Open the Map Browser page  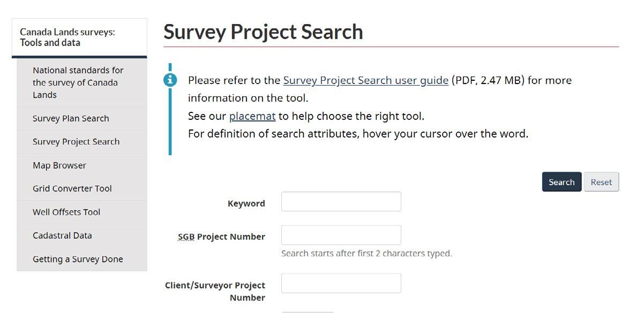[x=59, y=165]
